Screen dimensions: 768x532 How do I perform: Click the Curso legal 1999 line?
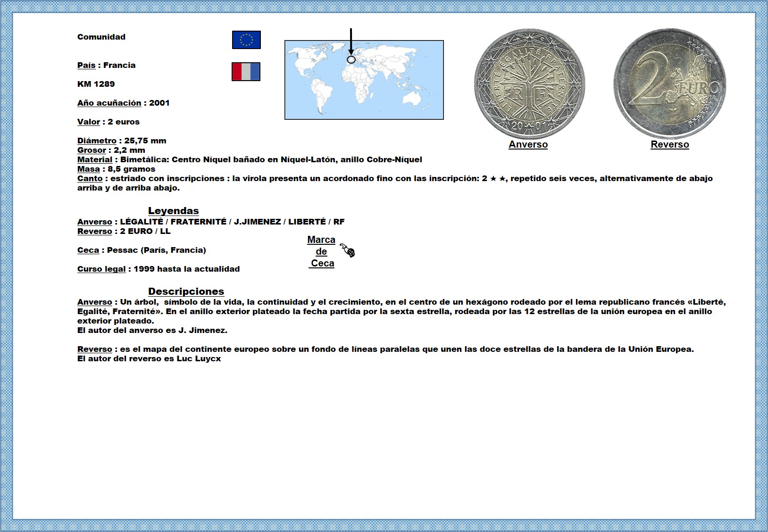(159, 269)
